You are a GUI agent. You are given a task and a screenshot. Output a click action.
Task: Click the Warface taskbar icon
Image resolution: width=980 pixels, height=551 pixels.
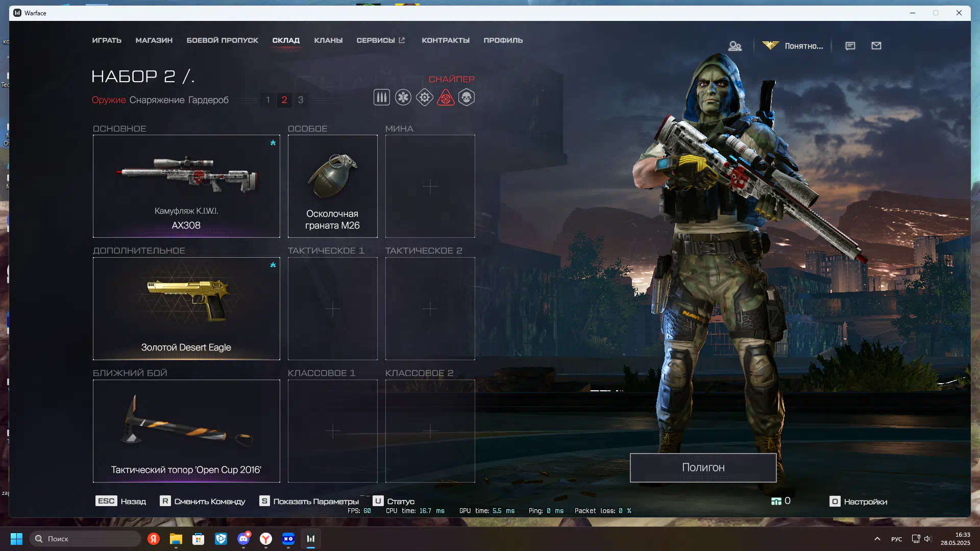pos(311,539)
